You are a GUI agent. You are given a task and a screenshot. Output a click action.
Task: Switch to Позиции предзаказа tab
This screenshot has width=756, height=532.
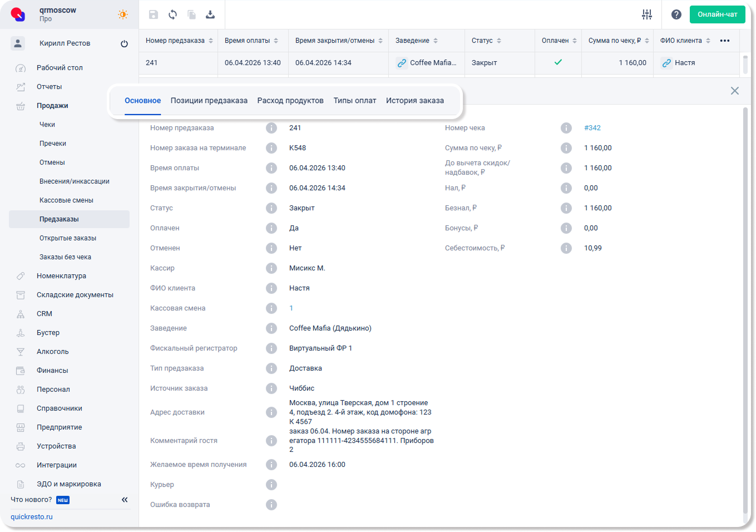pos(209,101)
